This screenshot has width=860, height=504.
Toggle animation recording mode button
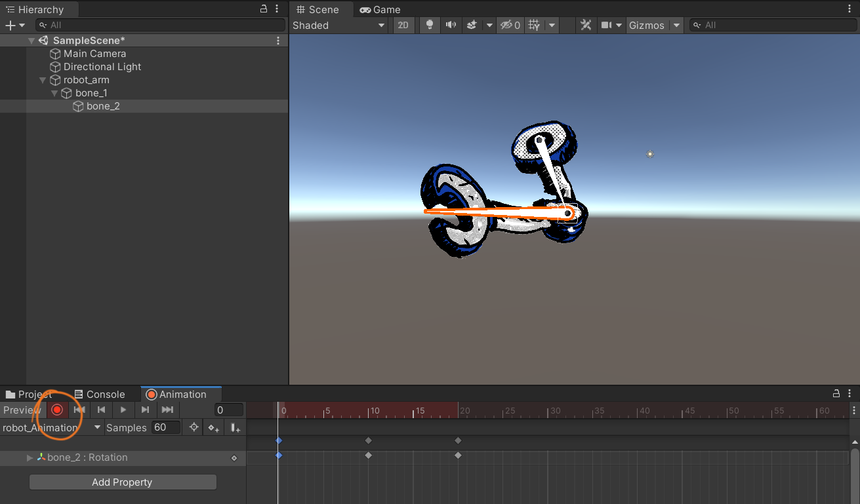(x=57, y=410)
